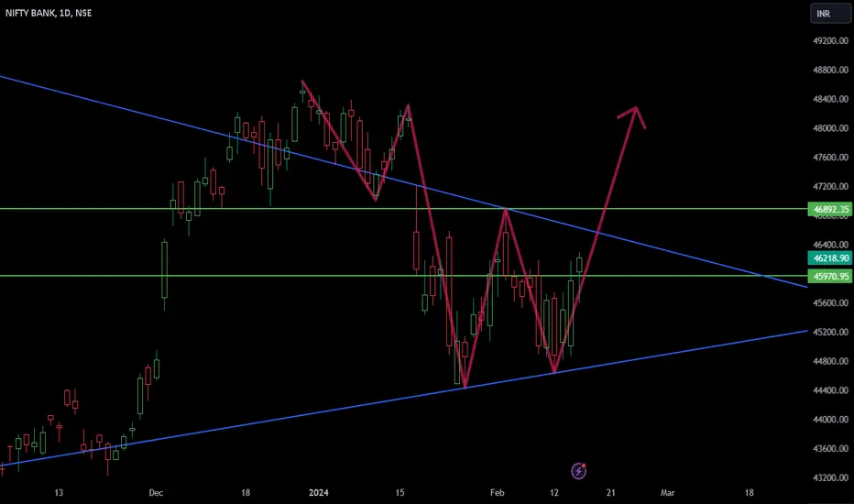Select the 45970.95 green price label
Image resolution: width=854 pixels, height=504 pixels.
[830, 276]
